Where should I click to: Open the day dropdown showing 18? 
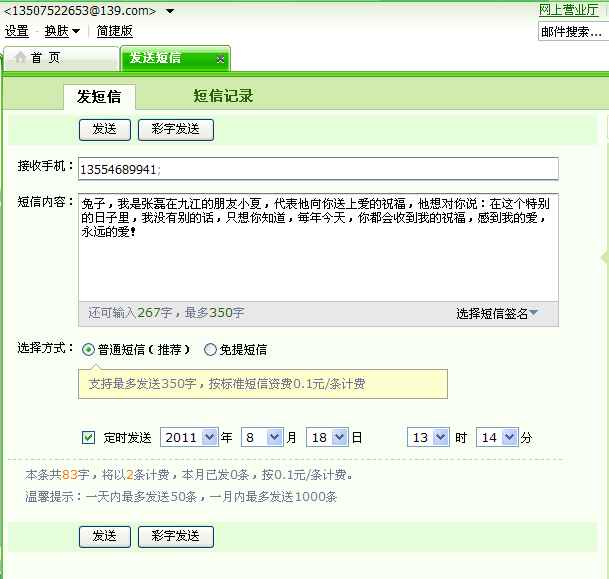[327, 438]
